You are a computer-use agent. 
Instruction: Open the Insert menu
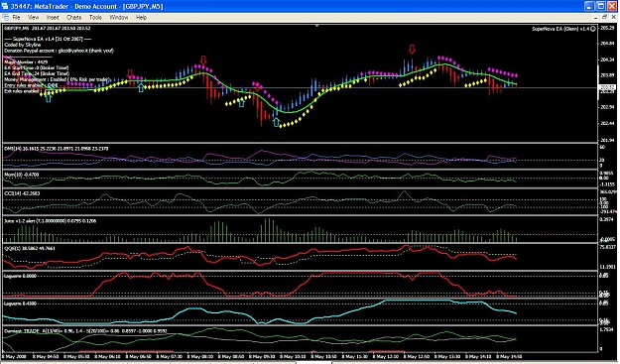click(x=53, y=18)
